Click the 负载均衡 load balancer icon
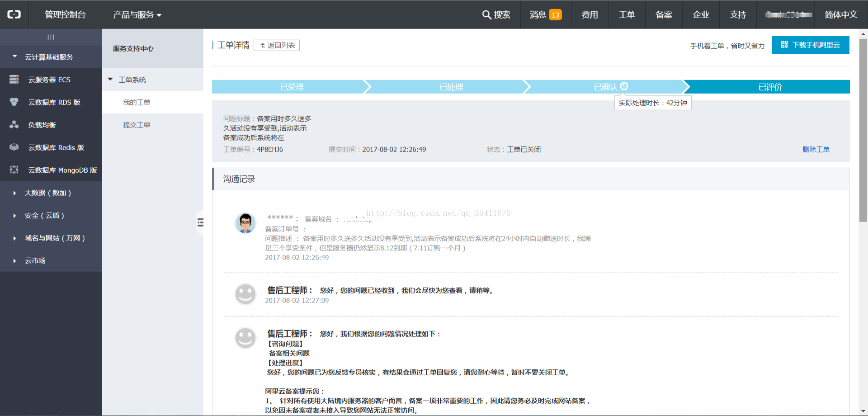 tap(14, 125)
